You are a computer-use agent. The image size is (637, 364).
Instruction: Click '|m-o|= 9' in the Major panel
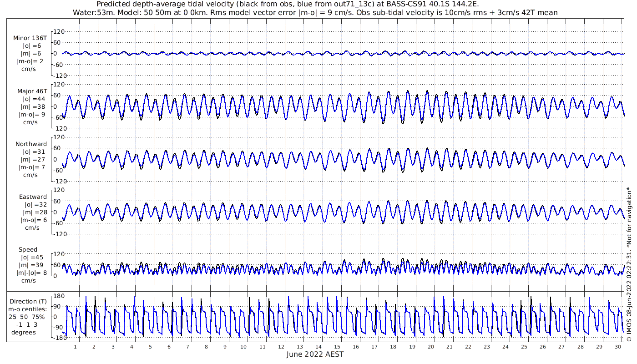point(31,115)
